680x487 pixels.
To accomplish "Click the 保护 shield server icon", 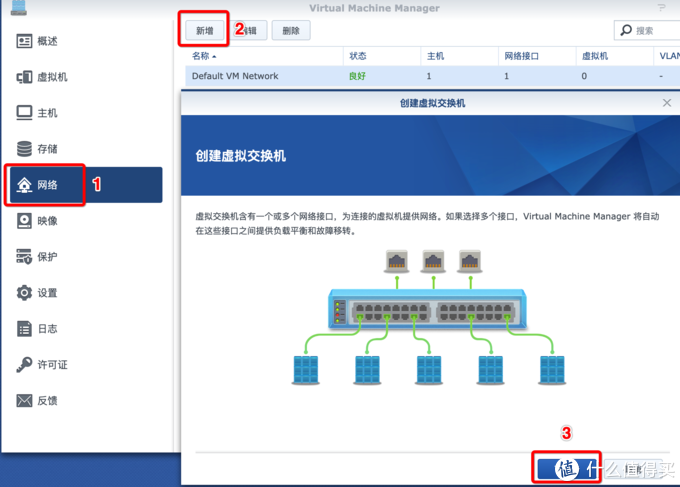I will coord(24,256).
